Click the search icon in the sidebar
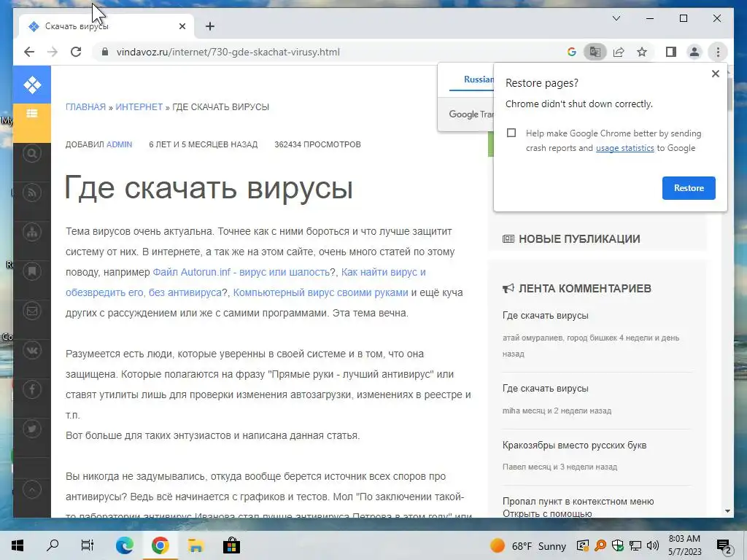 [32, 153]
